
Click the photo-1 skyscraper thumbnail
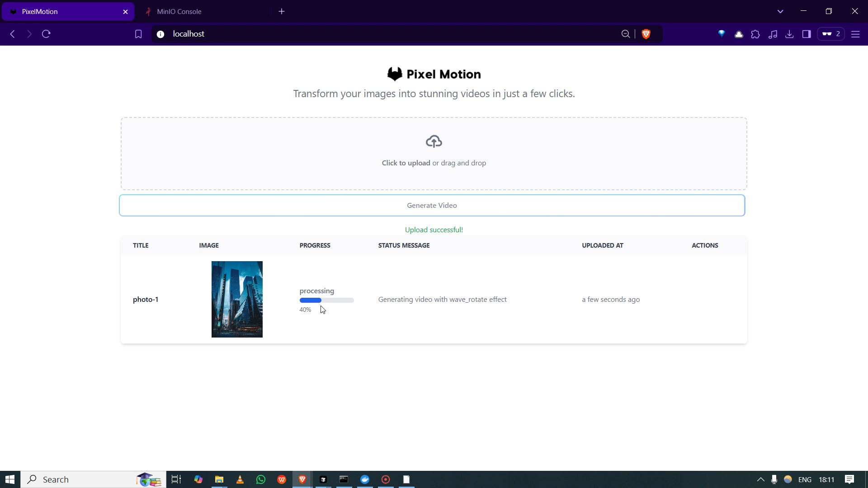(x=237, y=299)
